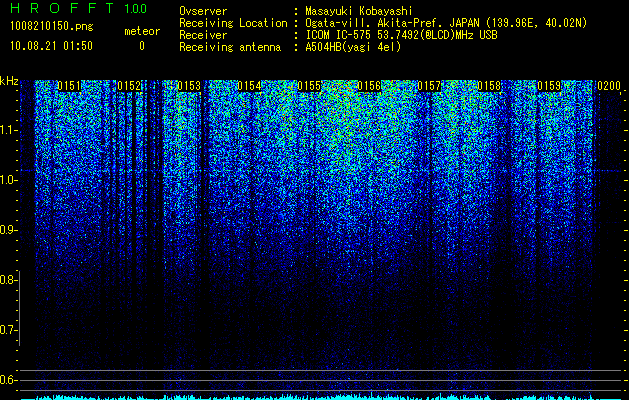Click the 0159 time marker
The image size is (629, 400).
click(x=549, y=86)
